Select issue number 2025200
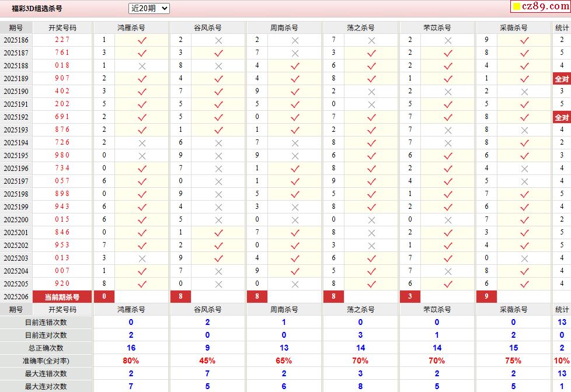The height and width of the screenshot is (392, 571). [16, 220]
